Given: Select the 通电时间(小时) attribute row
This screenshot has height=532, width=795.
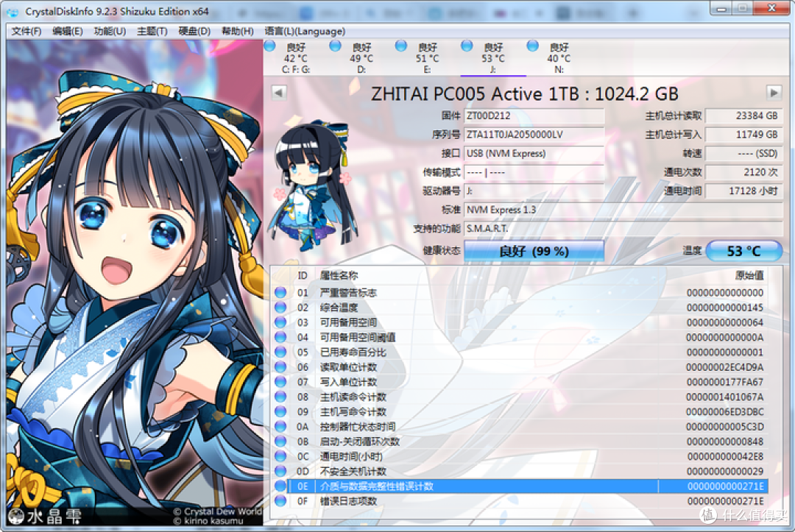Looking at the screenshot, I should click(x=520, y=456).
